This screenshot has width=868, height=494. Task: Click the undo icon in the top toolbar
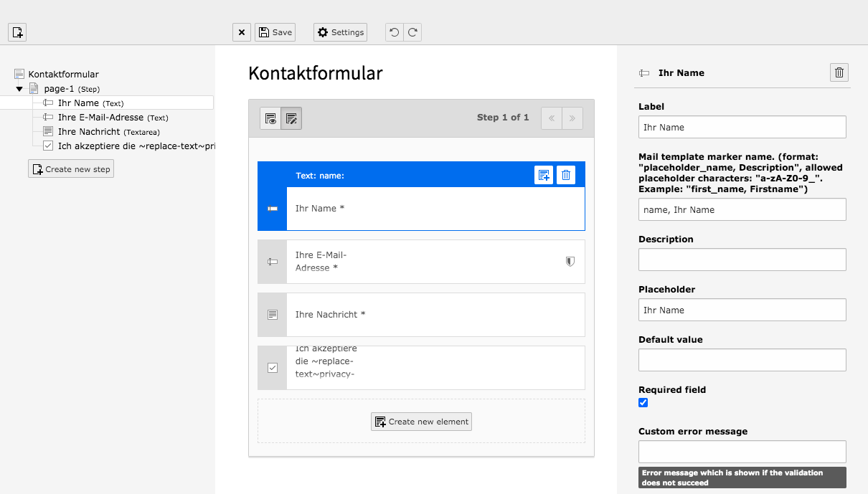click(394, 32)
